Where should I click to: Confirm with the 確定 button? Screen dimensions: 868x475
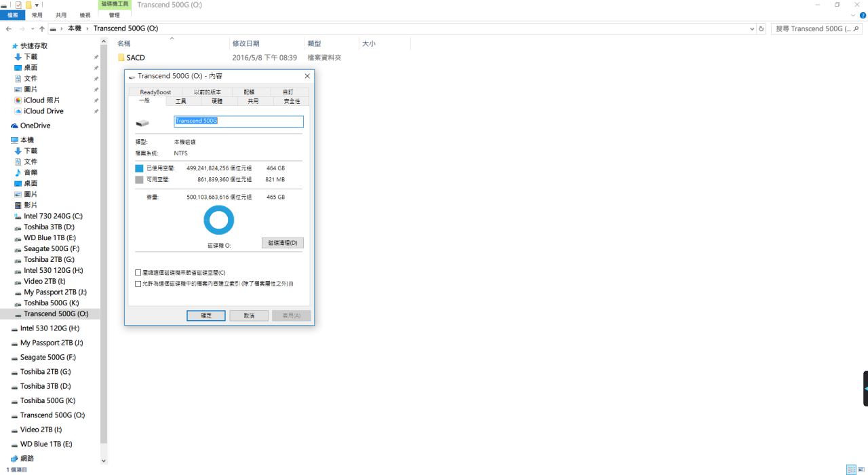(206, 316)
